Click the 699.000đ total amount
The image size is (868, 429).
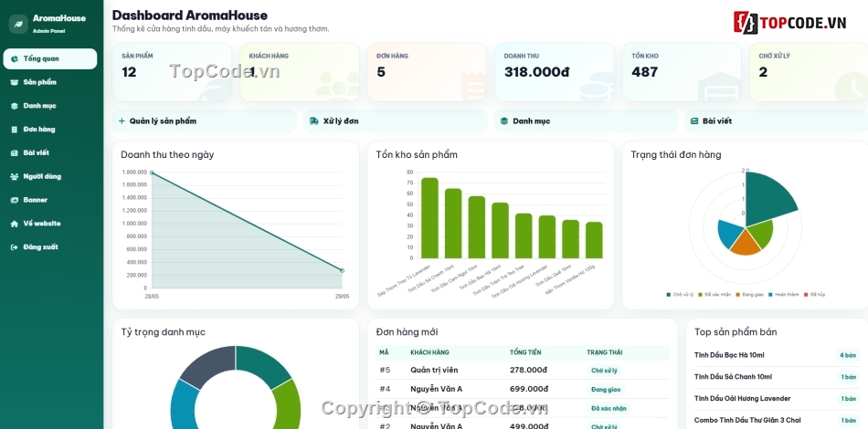tap(529, 389)
